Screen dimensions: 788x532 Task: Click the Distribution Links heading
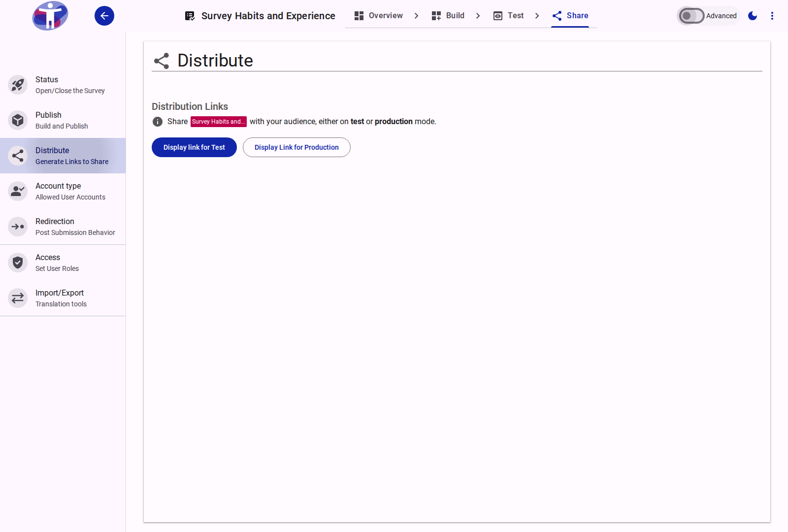pos(190,106)
